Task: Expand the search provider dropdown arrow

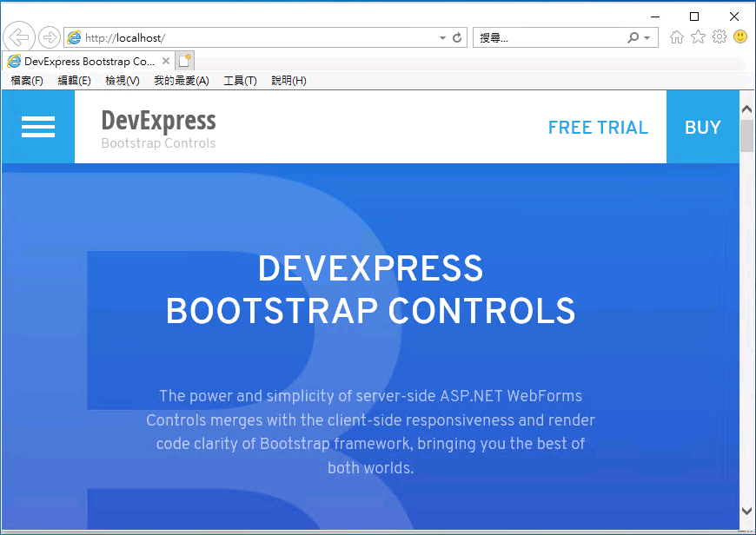Action: coord(647,37)
